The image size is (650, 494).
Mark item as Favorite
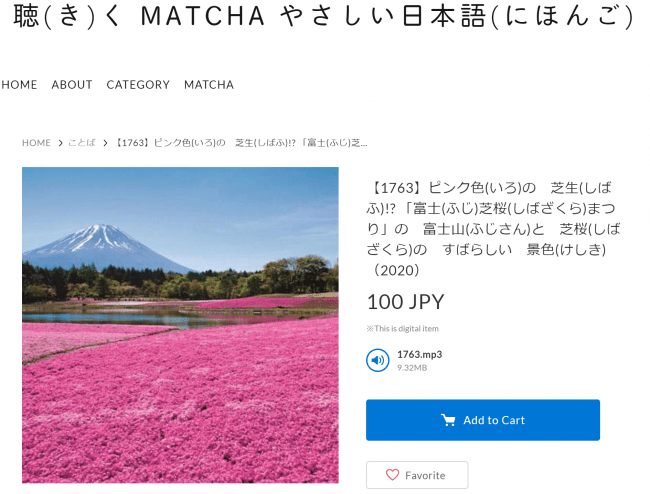point(417,475)
